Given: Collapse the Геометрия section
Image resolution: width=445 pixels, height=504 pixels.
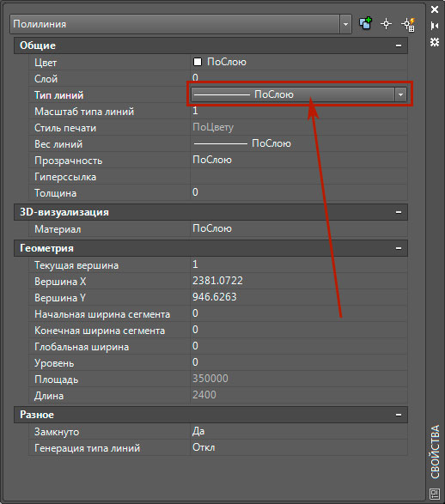Looking at the screenshot, I should coord(399,248).
